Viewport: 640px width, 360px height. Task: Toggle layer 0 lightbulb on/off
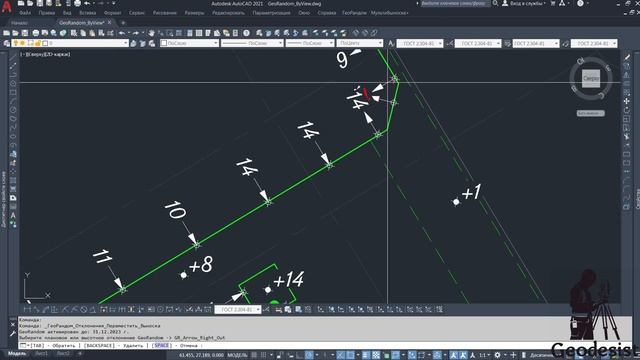(x=16, y=43)
